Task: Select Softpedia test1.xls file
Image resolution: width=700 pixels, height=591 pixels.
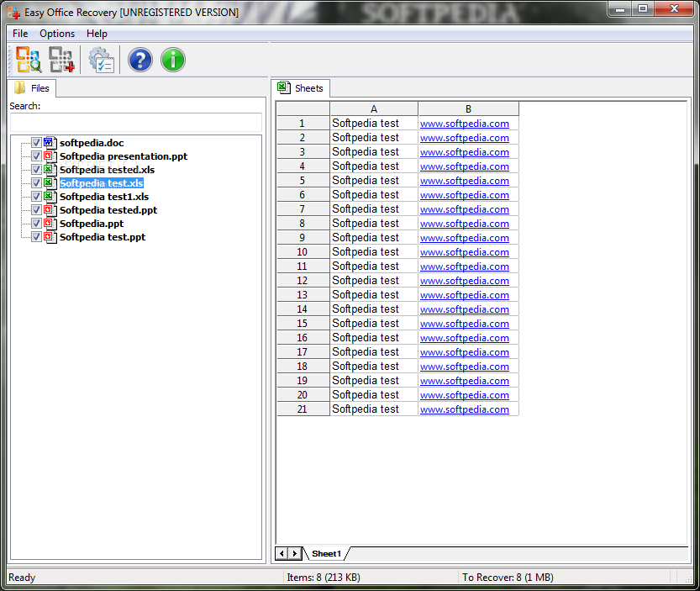Action: 104,197
